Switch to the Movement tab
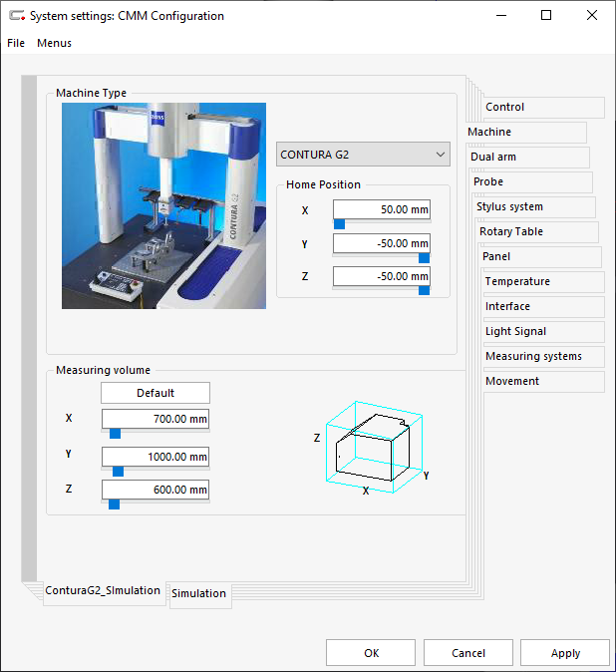The width and height of the screenshot is (616, 672). 544,381
